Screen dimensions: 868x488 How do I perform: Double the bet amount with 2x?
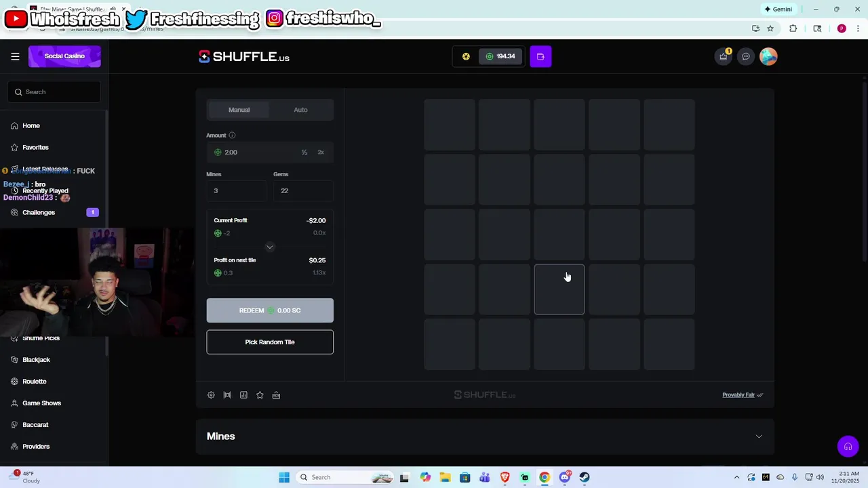click(321, 152)
